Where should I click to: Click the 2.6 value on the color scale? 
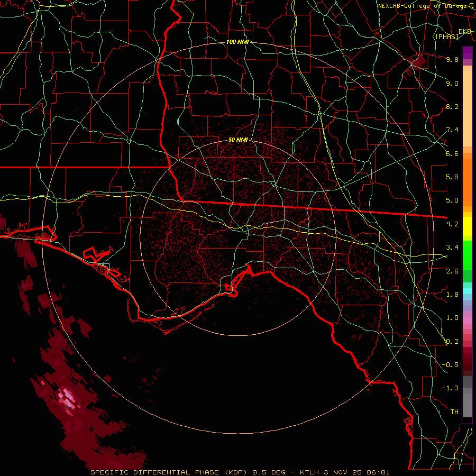pyautogui.click(x=452, y=271)
